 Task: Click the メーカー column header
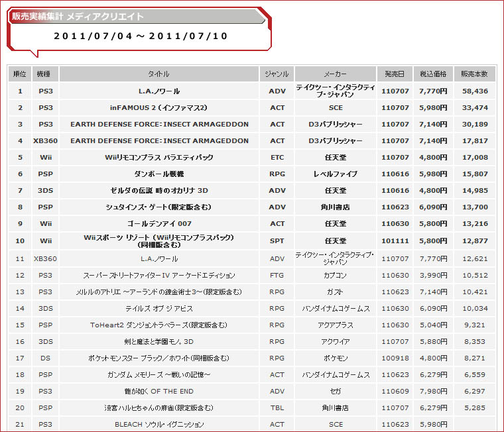[336, 74]
